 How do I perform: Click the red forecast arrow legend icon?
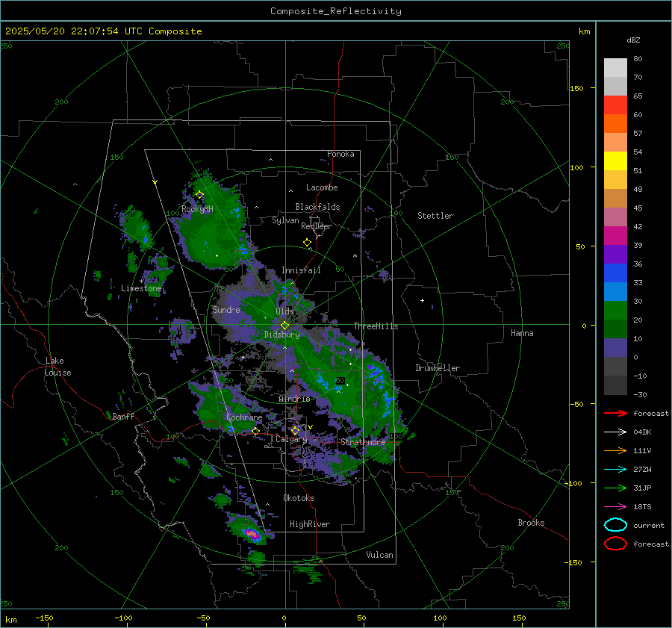coord(615,413)
